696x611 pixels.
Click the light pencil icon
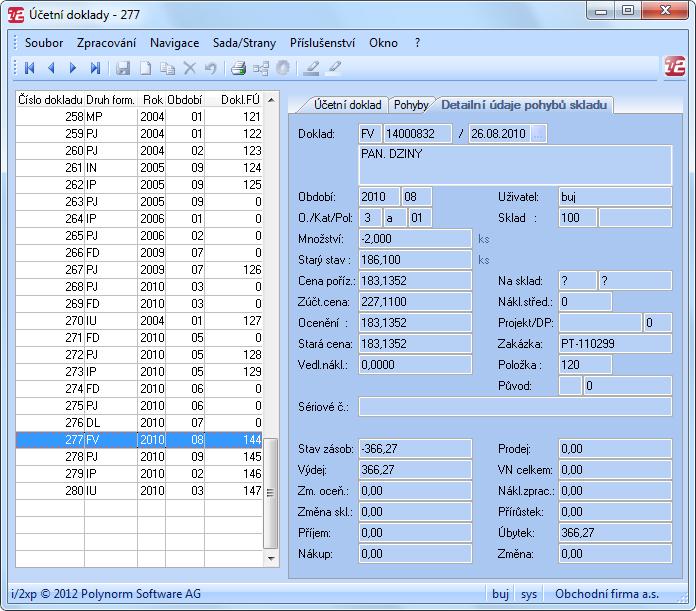point(334,67)
